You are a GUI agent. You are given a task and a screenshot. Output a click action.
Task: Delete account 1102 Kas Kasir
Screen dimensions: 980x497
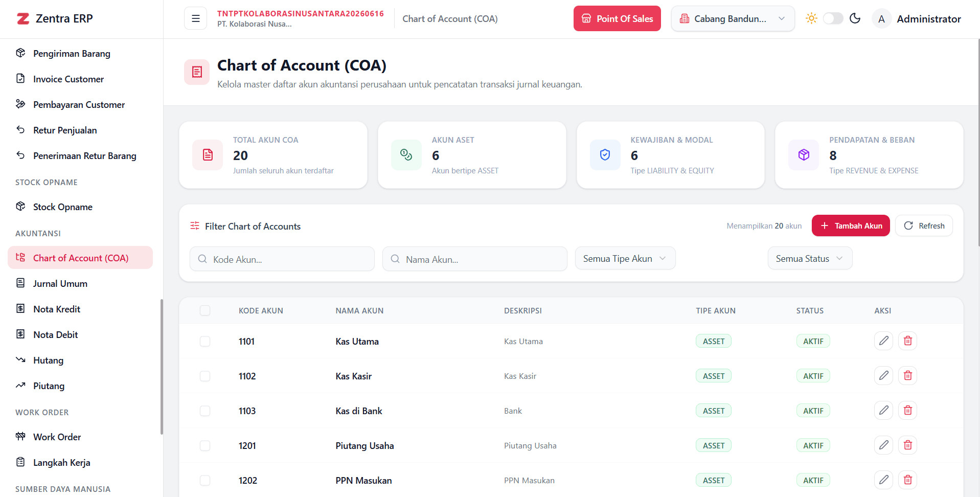click(908, 375)
